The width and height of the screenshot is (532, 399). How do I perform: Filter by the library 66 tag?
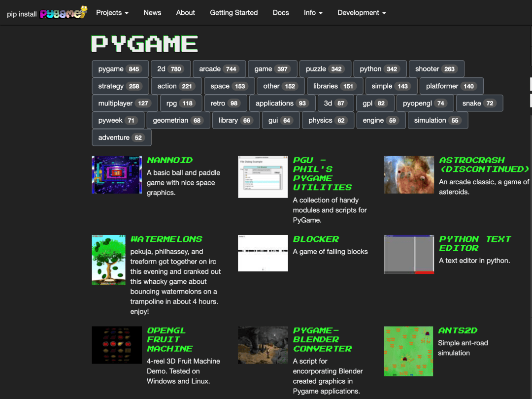point(236,120)
